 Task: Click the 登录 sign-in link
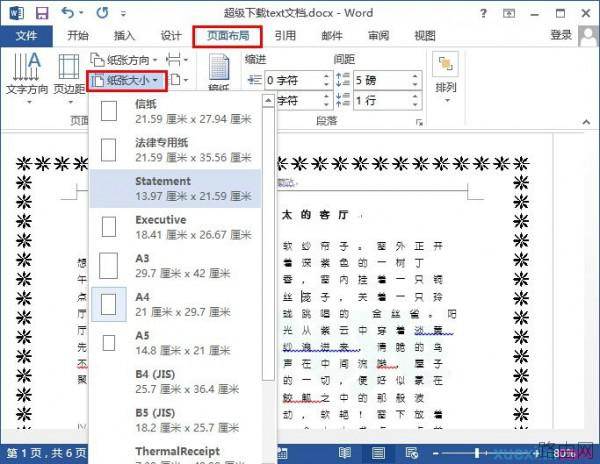point(561,35)
